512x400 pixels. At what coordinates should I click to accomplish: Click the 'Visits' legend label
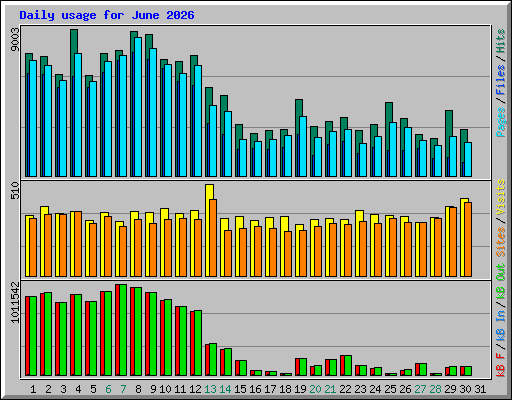501,198
